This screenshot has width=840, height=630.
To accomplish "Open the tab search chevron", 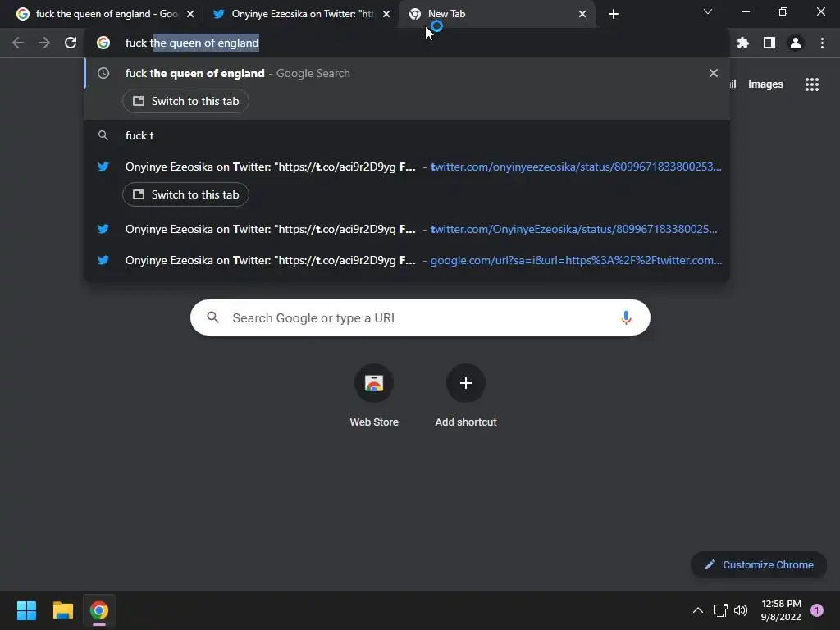I will tap(708, 11).
